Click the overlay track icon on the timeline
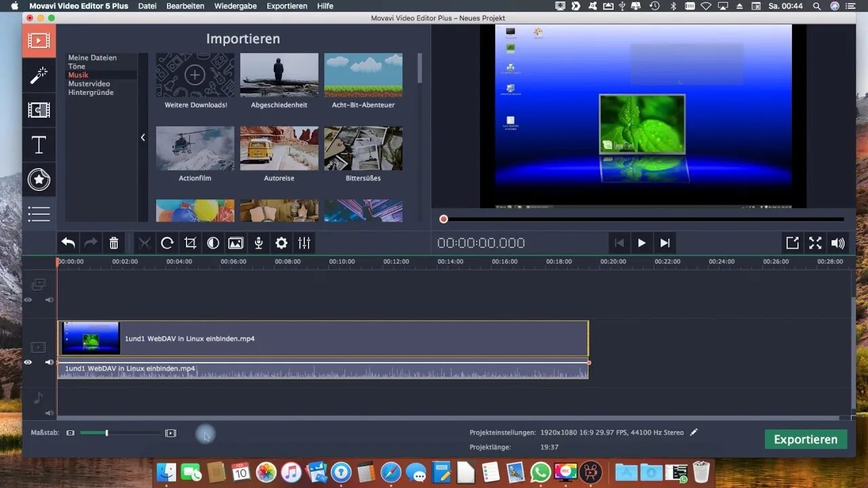This screenshot has width=868, height=488. click(x=39, y=284)
